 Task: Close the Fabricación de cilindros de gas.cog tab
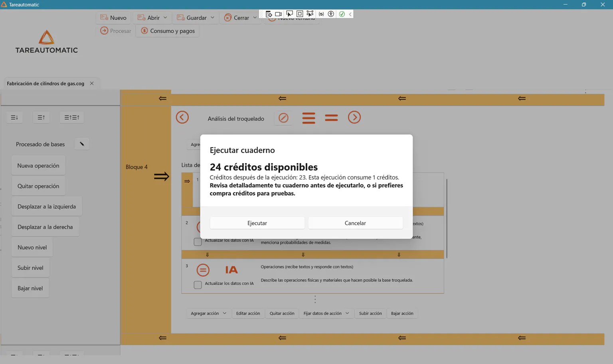92,83
